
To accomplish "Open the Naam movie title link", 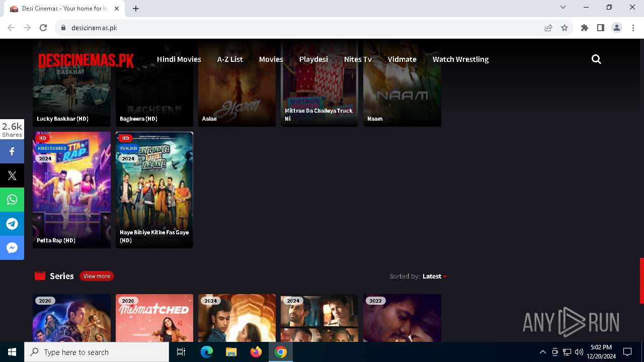I will pyautogui.click(x=375, y=119).
